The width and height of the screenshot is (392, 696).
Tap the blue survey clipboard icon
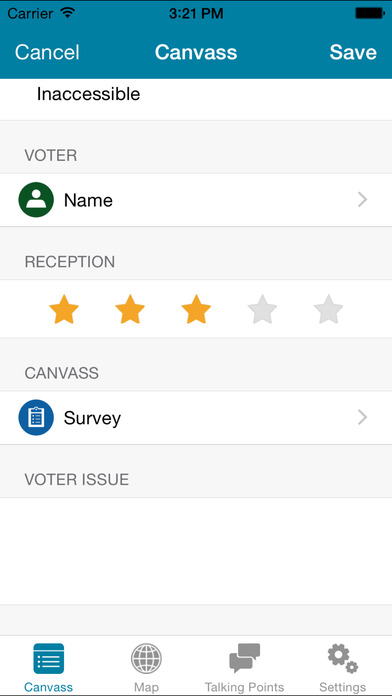pos(36,417)
